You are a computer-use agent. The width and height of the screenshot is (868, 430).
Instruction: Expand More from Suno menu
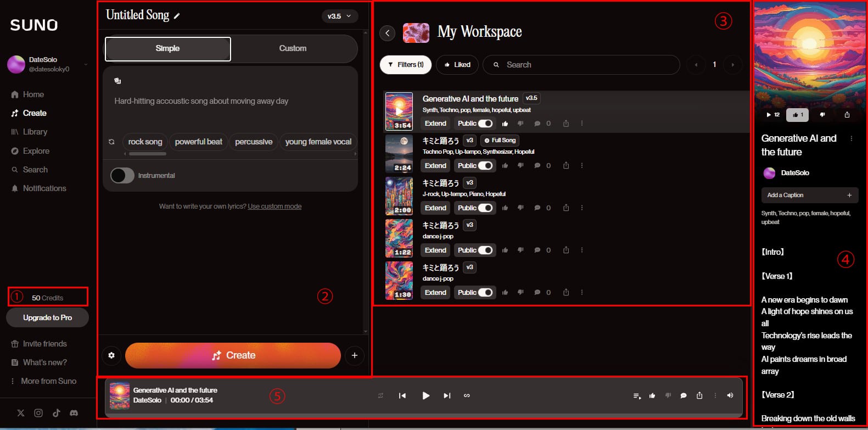click(43, 381)
